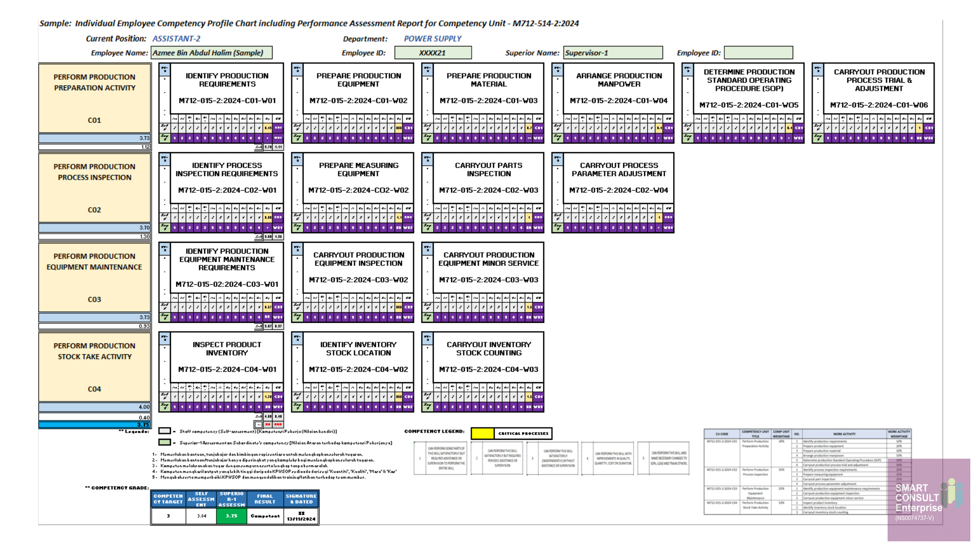This screenshot has height=551, width=980.
Task: Click the yellow Critical Processes legend swatch
Action: tap(482, 433)
